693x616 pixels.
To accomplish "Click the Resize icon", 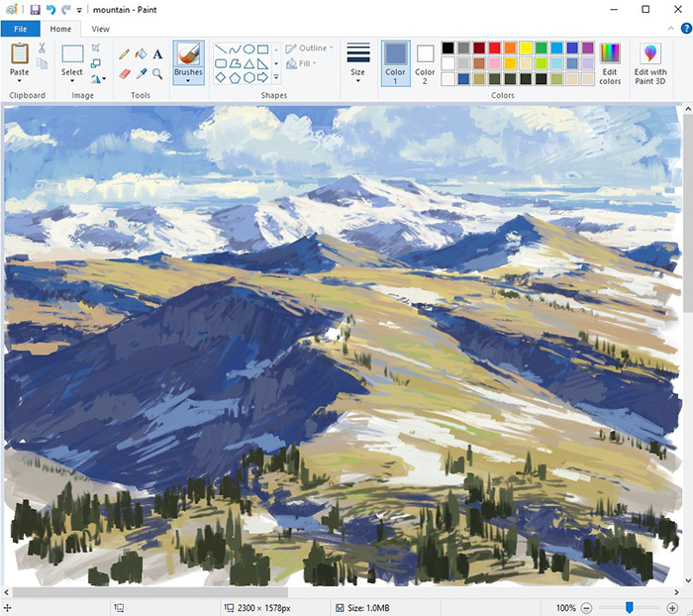I will 96,62.
